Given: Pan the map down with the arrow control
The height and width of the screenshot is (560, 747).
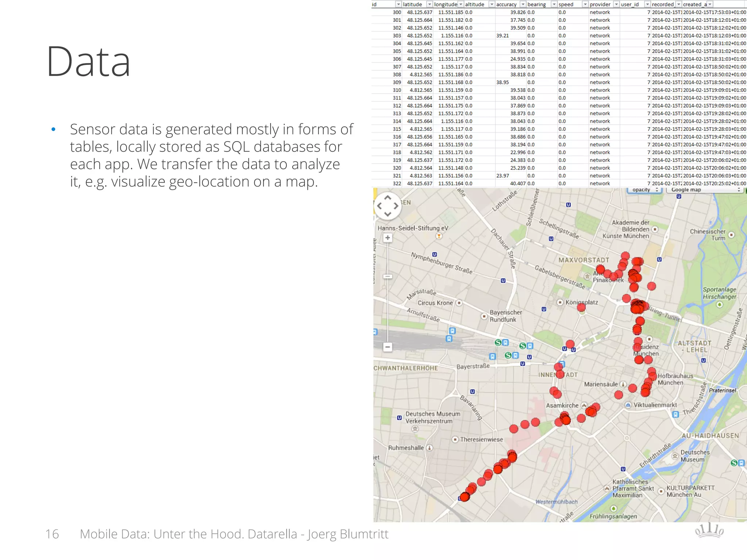Looking at the screenshot, I should 388,214.
